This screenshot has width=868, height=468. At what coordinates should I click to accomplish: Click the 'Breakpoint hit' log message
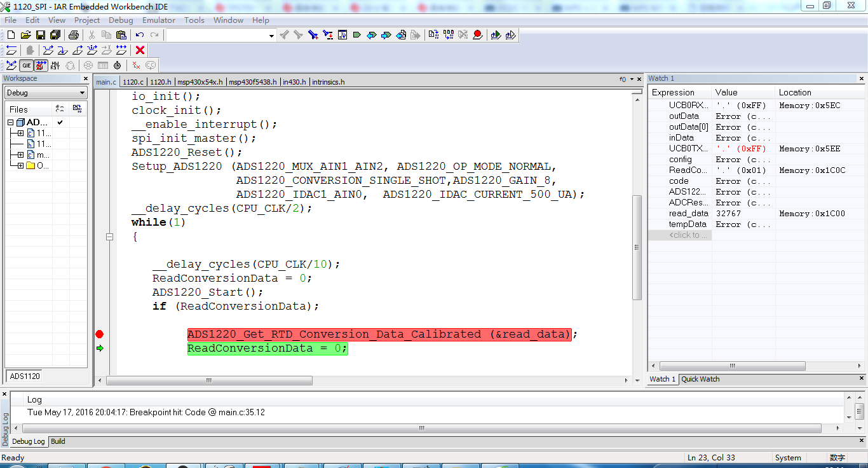(146, 412)
